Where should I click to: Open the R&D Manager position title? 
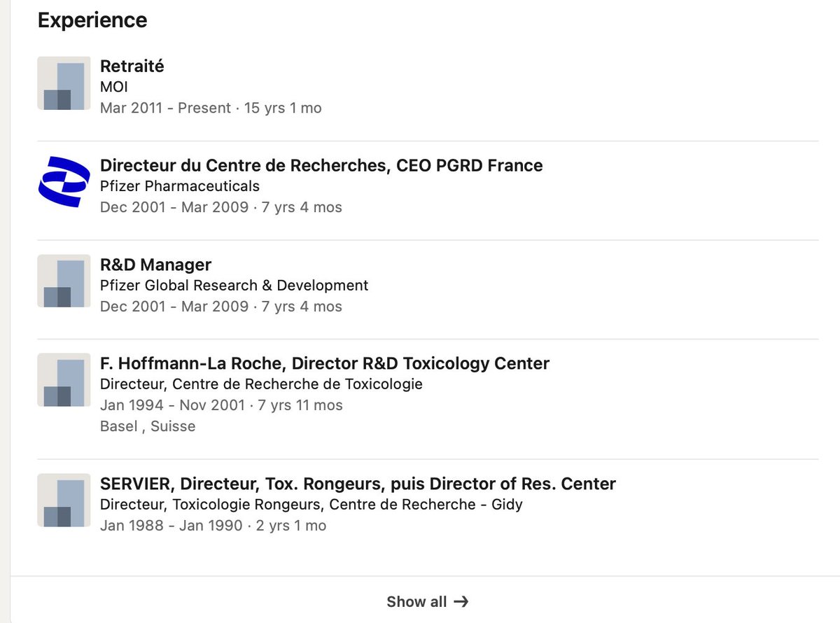(155, 265)
